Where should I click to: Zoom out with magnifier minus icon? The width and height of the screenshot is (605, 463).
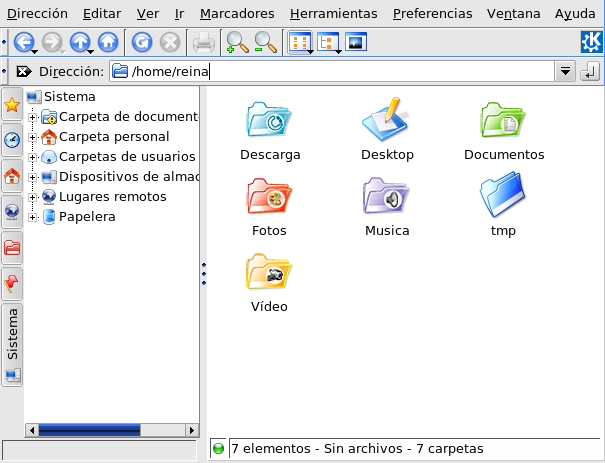tap(265, 42)
